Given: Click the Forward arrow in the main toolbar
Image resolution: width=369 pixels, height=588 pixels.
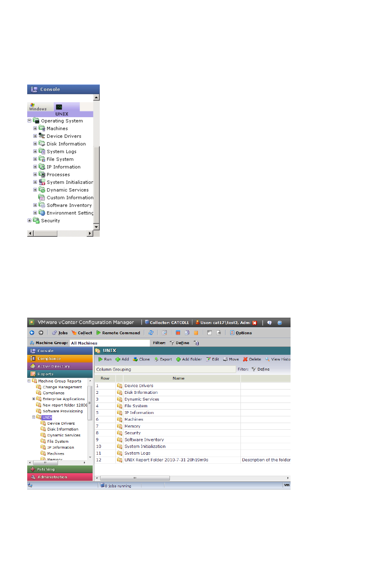Looking at the screenshot, I should click(41, 333).
